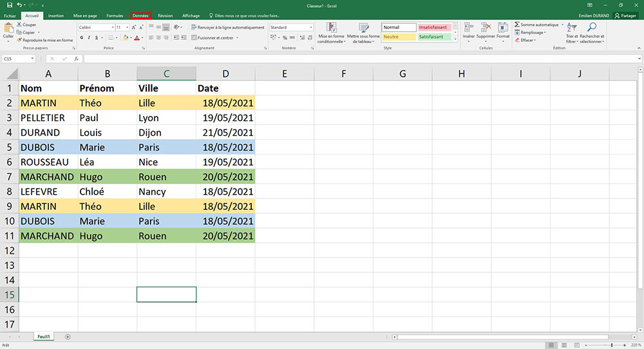This screenshot has width=644, height=349.
Task: Switch to the Insertion tab
Action: pos(56,15)
